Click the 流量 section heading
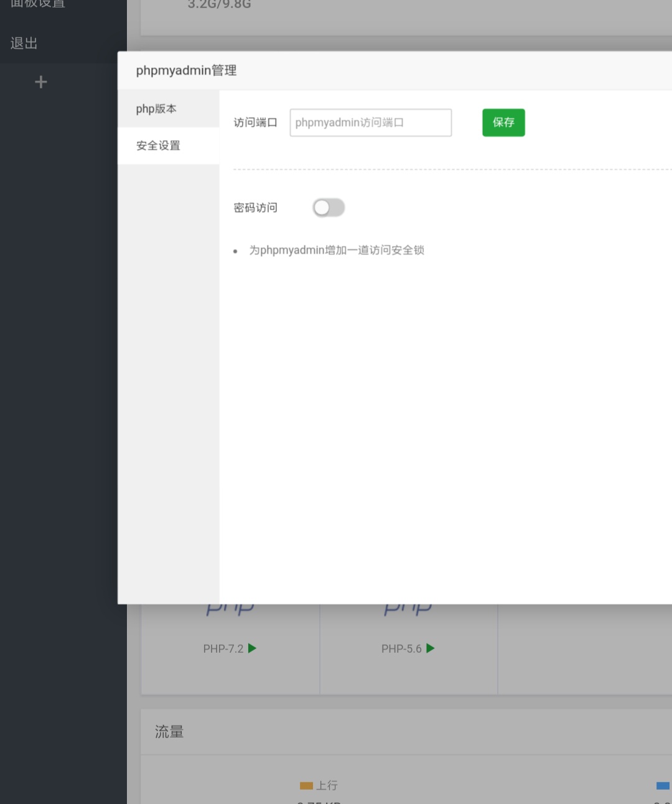Viewport: 672px width, 804px height. coord(169,732)
